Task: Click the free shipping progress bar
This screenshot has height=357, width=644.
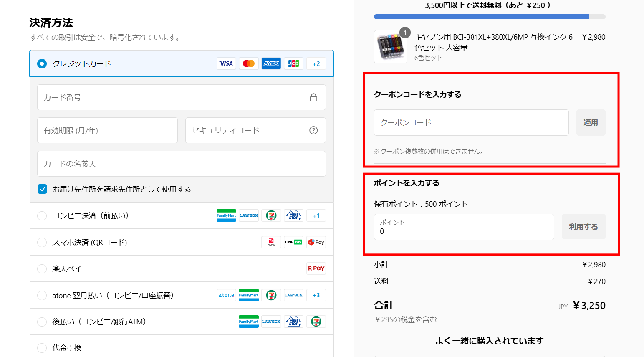Action: point(490,17)
